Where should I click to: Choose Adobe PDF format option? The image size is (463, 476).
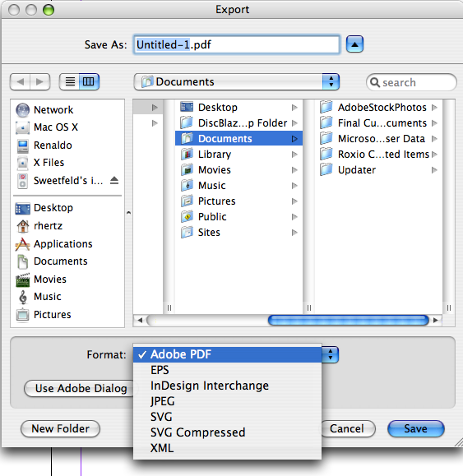point(228,354)
